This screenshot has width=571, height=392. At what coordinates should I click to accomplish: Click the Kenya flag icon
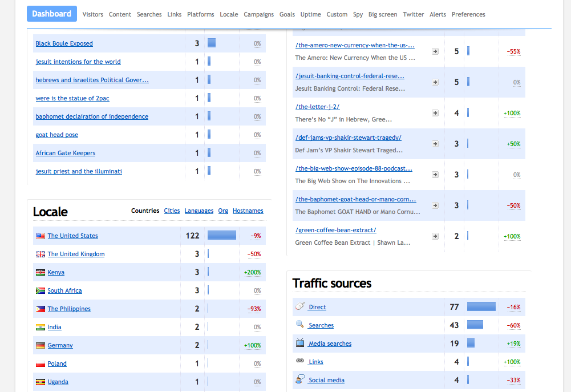pos(41,272)
